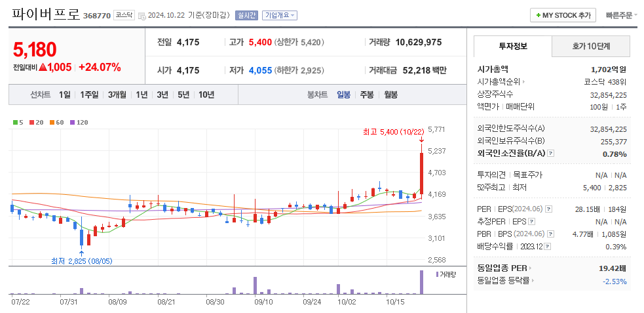This screenshot has height=313, width=644.
Task: Click the tall purple volume bar for 10/22
Action: pos(421,282)
